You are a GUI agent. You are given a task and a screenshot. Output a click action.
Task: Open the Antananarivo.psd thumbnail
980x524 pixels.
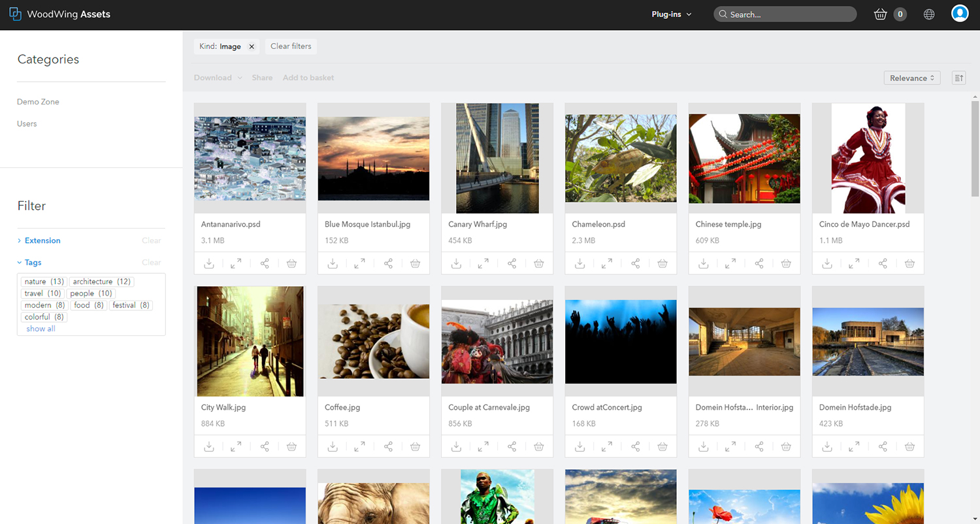[x=250, y=158]
